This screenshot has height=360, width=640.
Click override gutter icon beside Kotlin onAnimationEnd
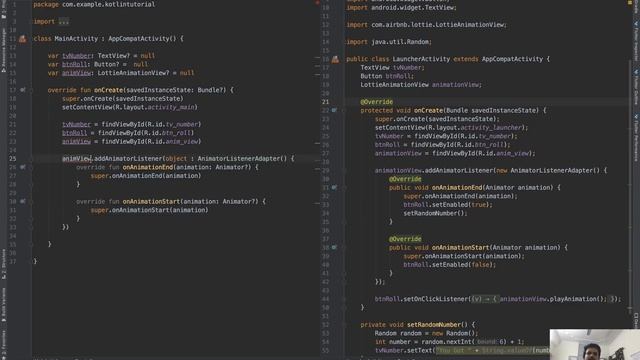[23, 167]
